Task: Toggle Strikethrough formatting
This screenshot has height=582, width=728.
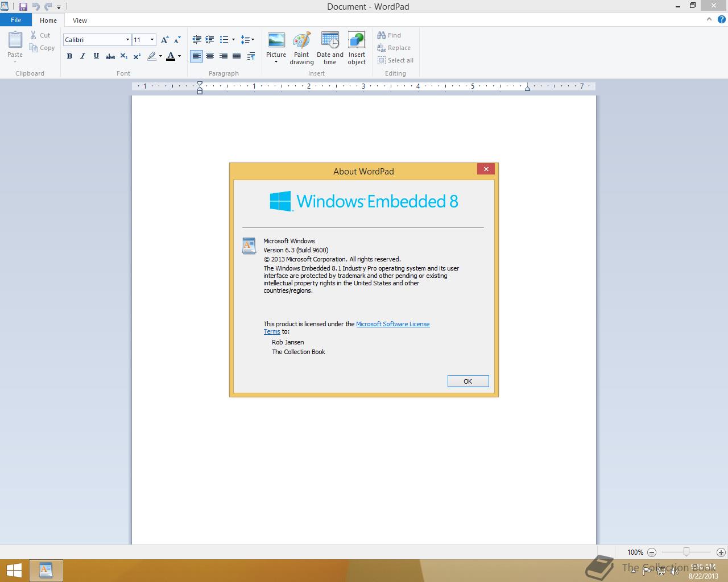Action: [110, 56]
